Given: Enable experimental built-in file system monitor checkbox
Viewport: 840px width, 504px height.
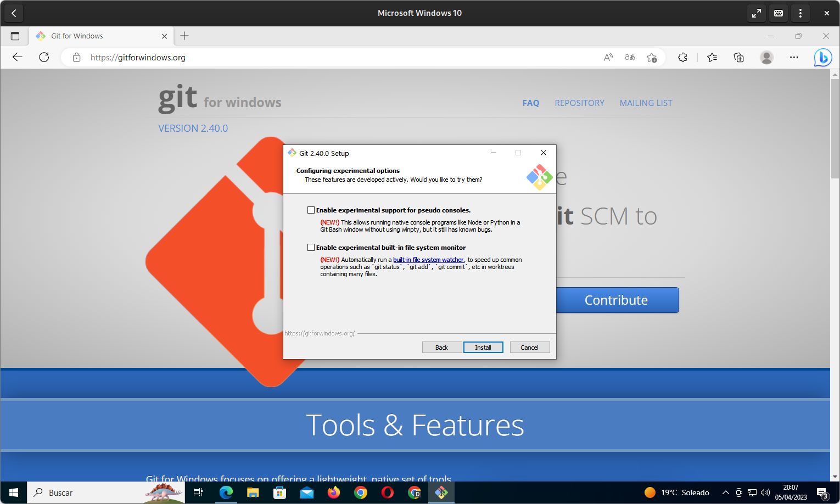Looking at the screenshot, I should pyautogui.click(x=311, y=248).
